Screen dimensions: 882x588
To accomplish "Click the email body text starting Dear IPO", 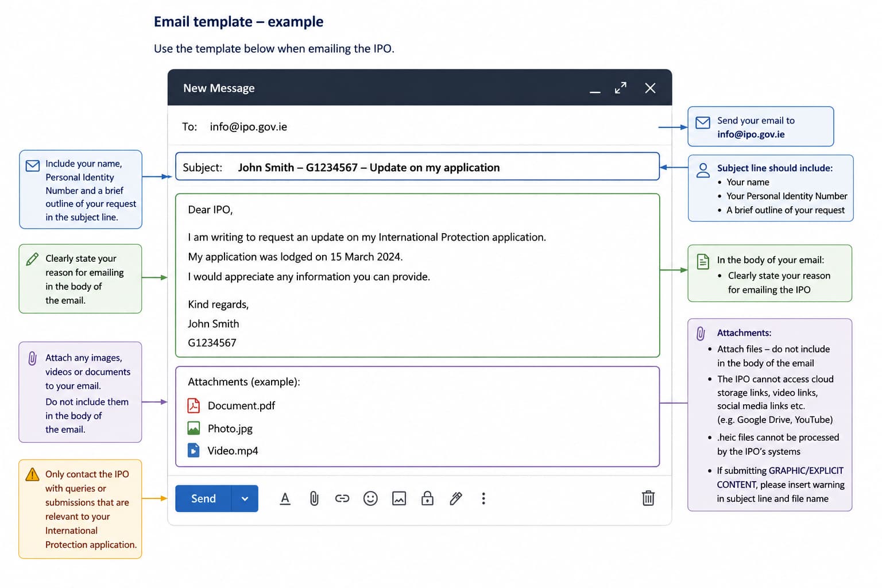I will (417, 276).
